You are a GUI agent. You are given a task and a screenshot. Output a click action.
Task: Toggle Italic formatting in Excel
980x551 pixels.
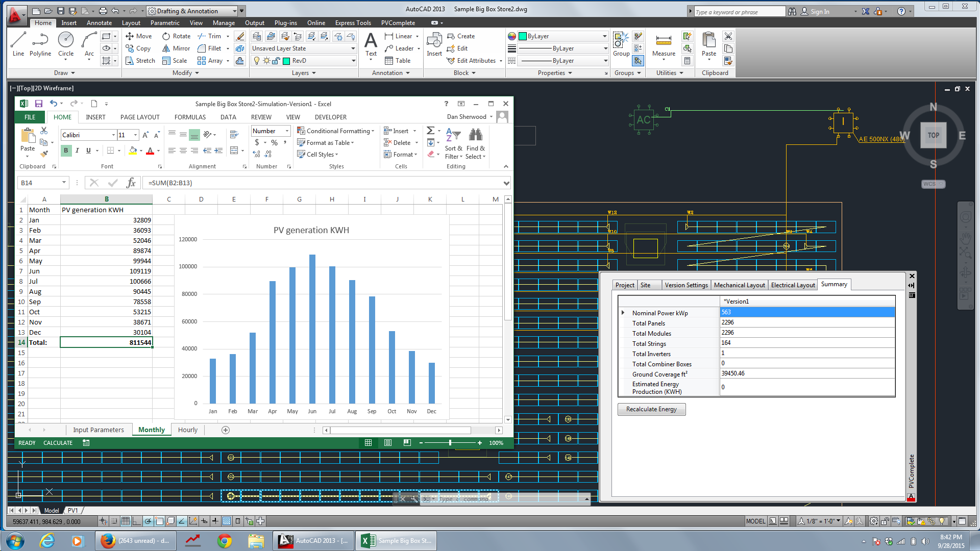tap(77, 151)
